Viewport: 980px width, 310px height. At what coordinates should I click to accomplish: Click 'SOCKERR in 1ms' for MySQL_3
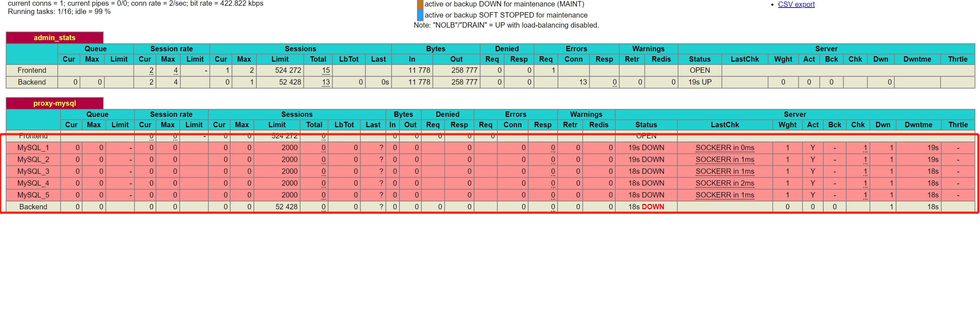(725, 171)
